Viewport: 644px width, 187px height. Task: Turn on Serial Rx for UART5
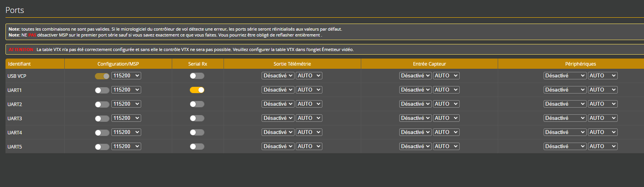(197, 147)
